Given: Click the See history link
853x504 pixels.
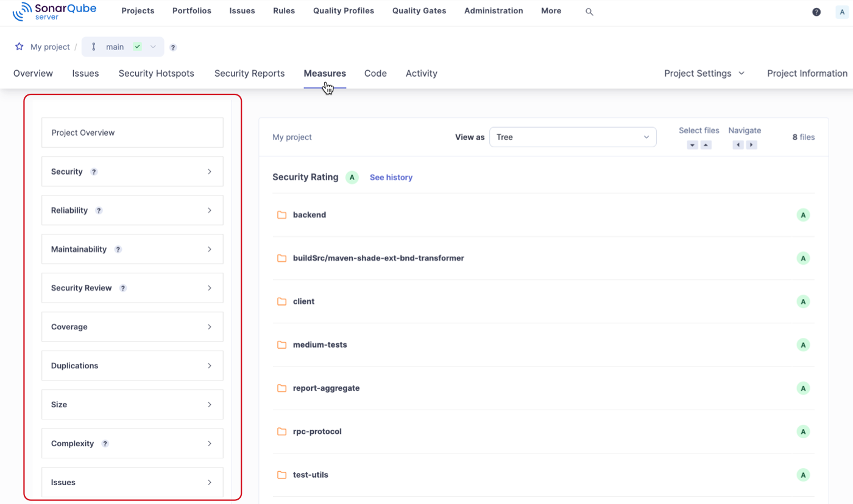Looking at the screenshot, I should point(391,177).
